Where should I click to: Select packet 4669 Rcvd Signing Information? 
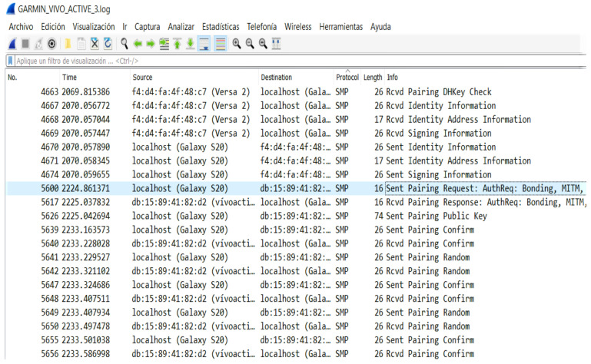(x=296, y=134)
